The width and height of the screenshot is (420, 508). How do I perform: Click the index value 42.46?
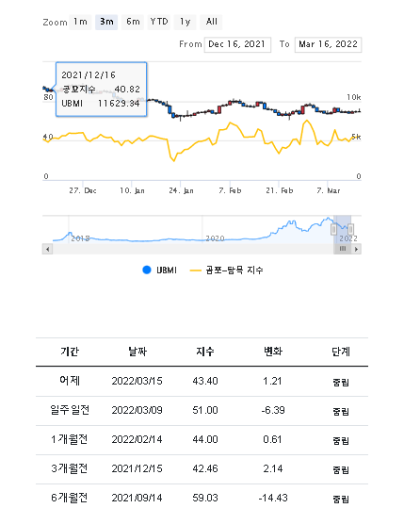click(205, 468)
